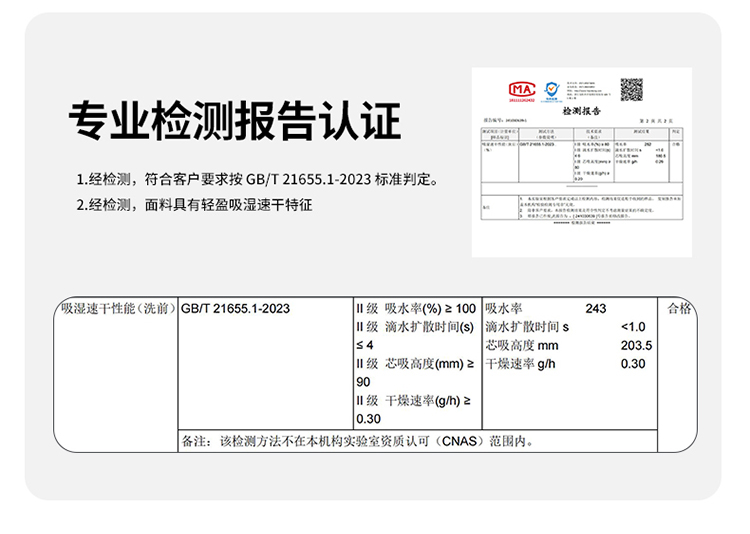Click the line mentioning GB/T 21655.1-2023 标准判定
Screen dimensions: 750x534
tap(257, 180)
